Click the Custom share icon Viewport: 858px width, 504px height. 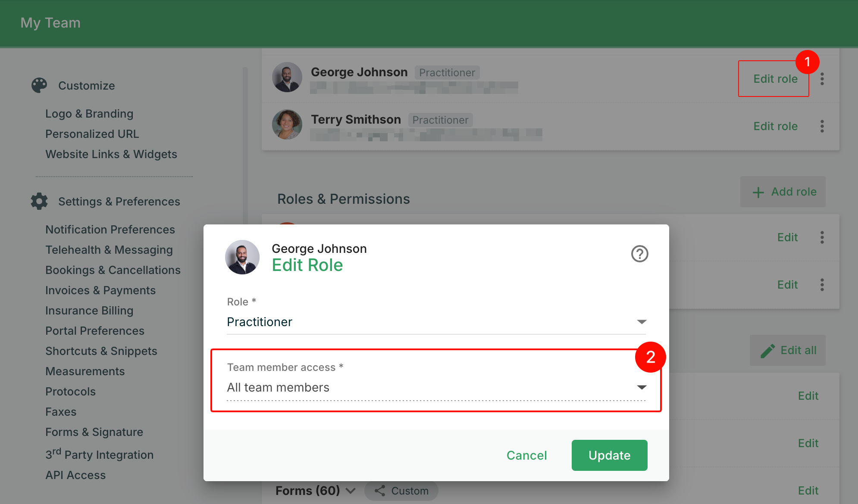pyautogui.click(x=380, y=491)
